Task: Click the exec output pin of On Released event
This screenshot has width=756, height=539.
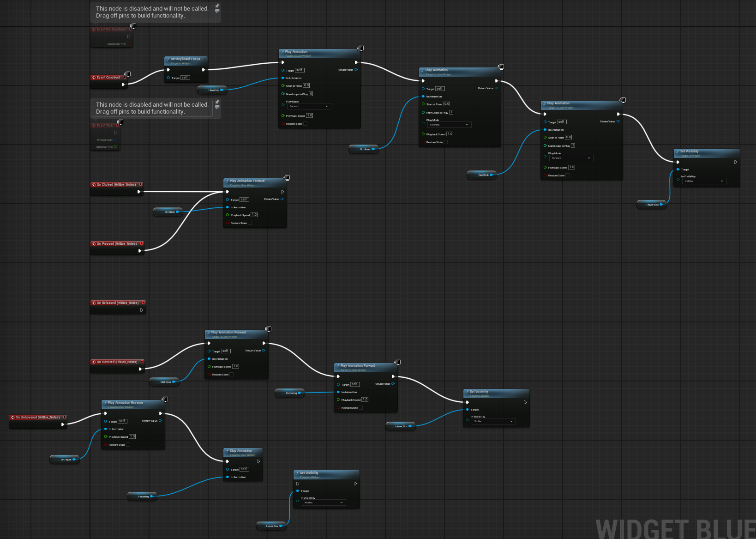Action: [x=142, y=310]
